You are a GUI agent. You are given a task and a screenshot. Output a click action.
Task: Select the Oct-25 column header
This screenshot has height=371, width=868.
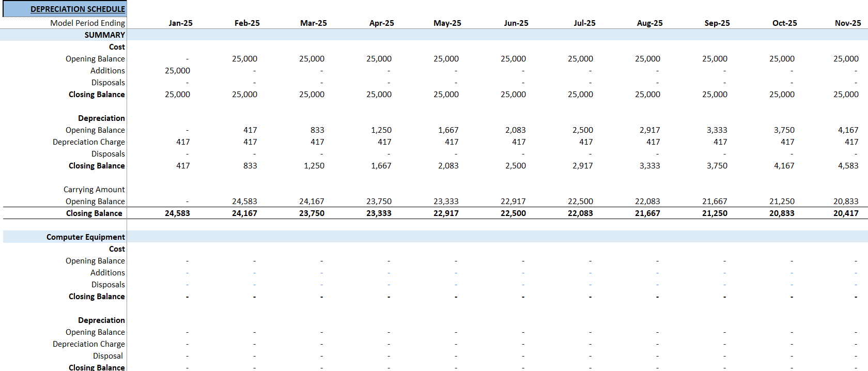click(x=785, y=23)
